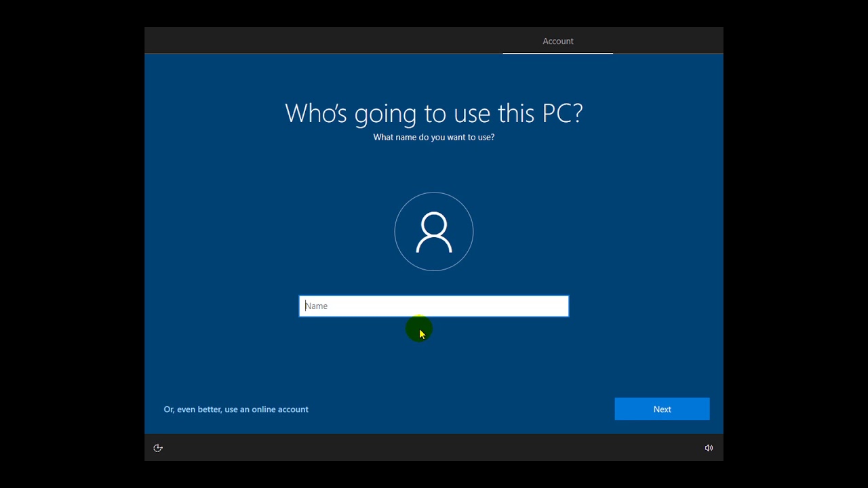Image resolution: width=868 pixels, height=488 pixels.
Task: Click the "What name do you want to use?" text
Action: tap(434, 138)
